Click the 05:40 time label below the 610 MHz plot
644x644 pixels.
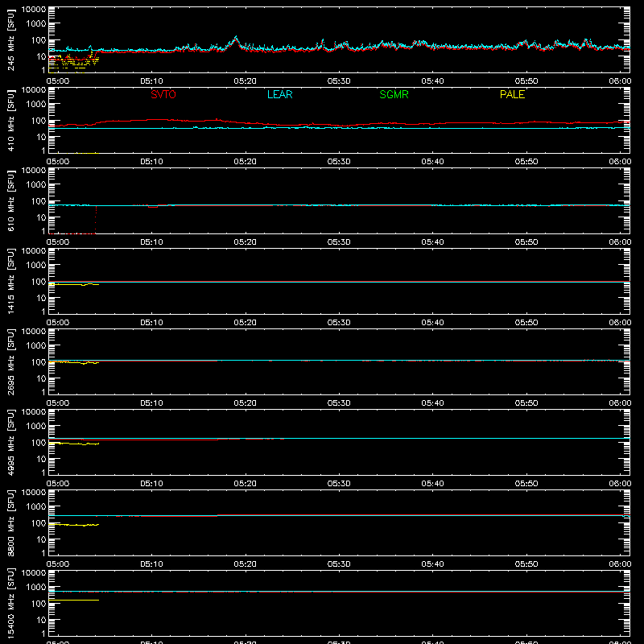coord(432,242)
